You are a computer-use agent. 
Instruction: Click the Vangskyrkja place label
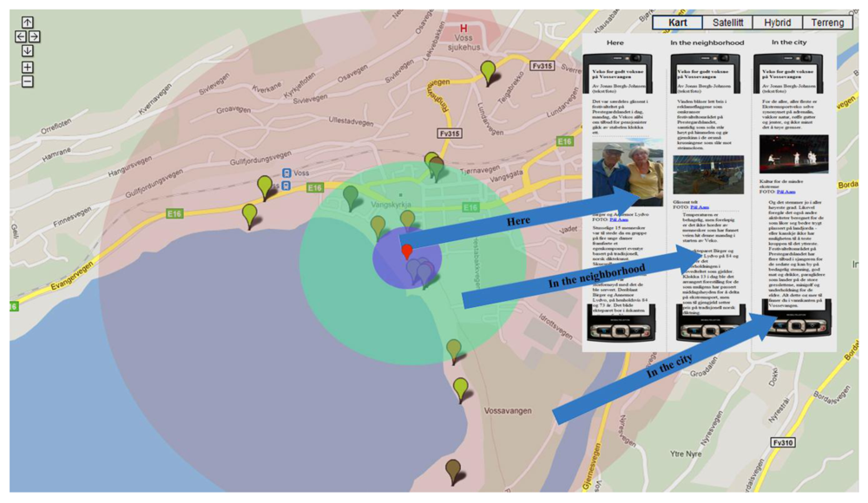click(x=391, y=204)
